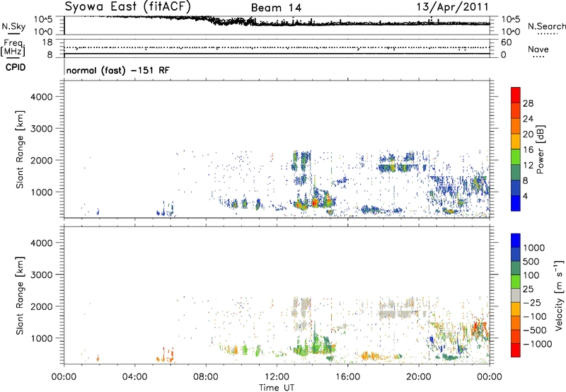The width and height of the screenshot is (566, 392).
Task: Select the 28 dB label on power colorbar
Action: [528, 103]
